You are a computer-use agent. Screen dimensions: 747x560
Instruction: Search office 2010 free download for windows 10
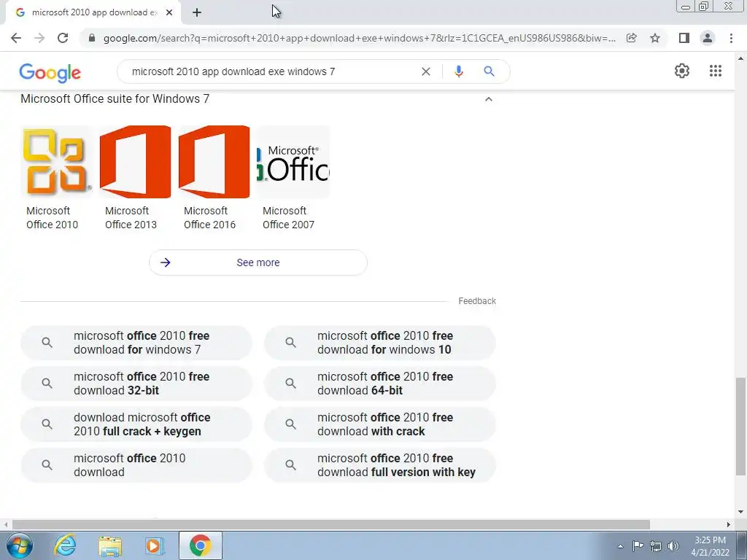click(380, 343)
